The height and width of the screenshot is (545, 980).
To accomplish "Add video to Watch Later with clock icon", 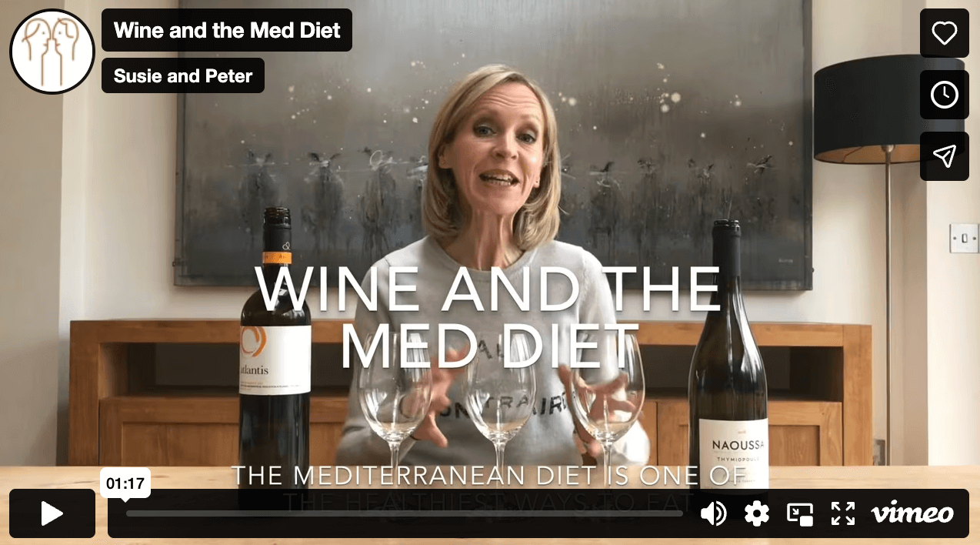I will [x=944, y=95].
